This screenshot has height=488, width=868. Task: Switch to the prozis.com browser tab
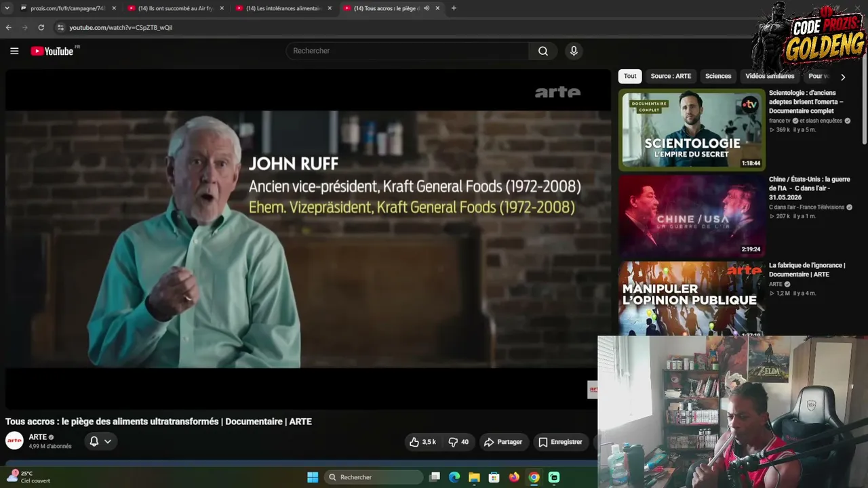68,8
